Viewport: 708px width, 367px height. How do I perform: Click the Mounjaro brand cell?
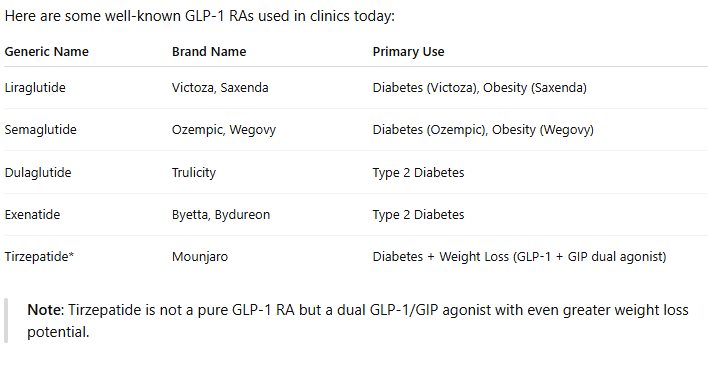[x=200, y=257]
